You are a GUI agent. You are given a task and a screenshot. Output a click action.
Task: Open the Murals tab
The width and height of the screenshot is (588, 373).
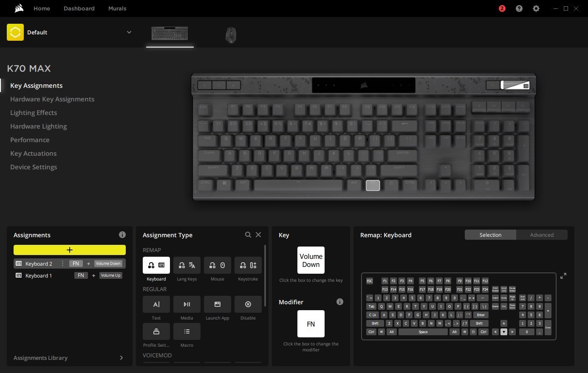click(x=117, y=8)
